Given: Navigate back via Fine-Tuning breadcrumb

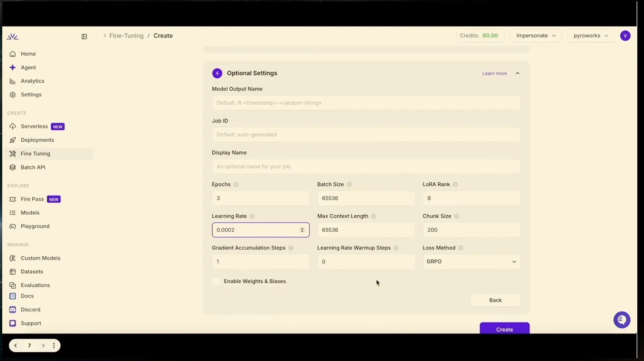Looking at the screenshot, I should point(126,36).
